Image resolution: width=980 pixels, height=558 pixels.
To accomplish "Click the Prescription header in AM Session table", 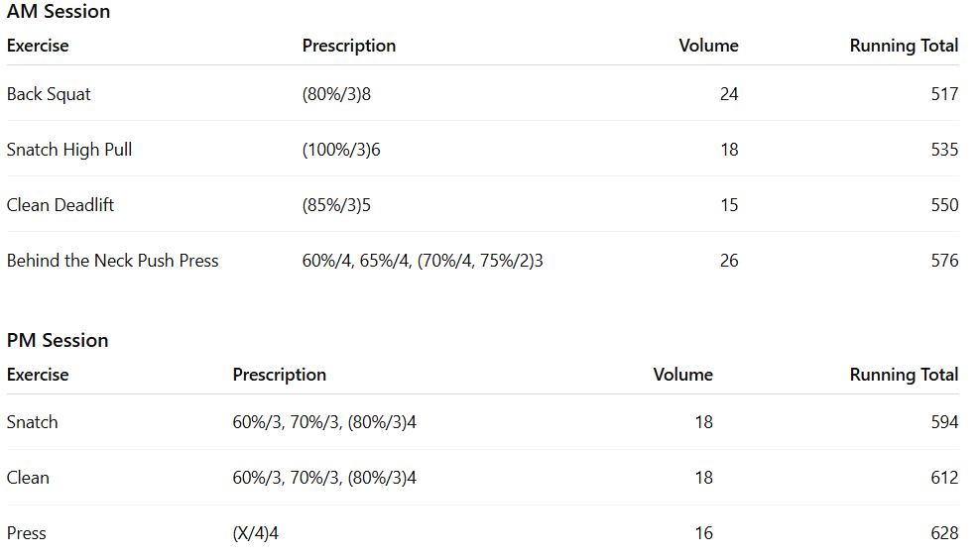I will pos(349,46).
